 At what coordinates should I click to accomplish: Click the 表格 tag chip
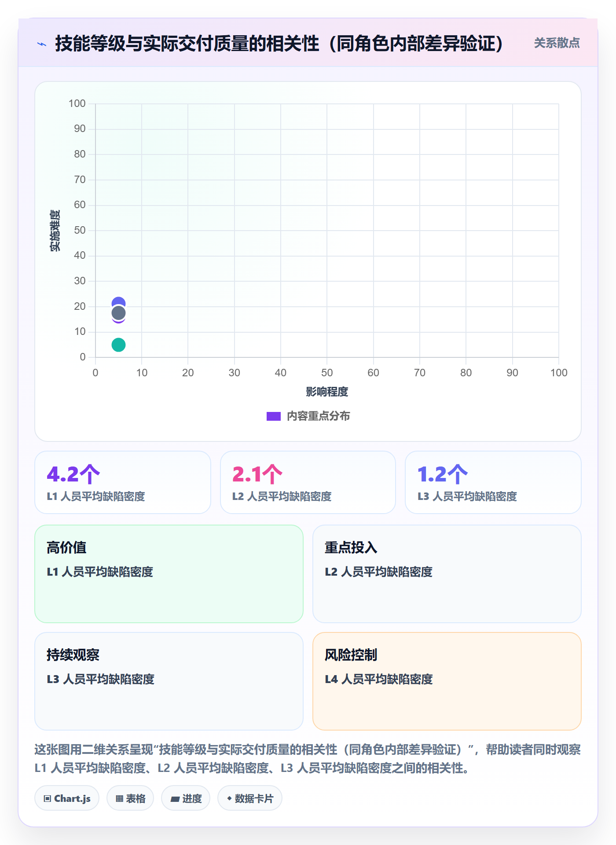(x=130, y=798)
